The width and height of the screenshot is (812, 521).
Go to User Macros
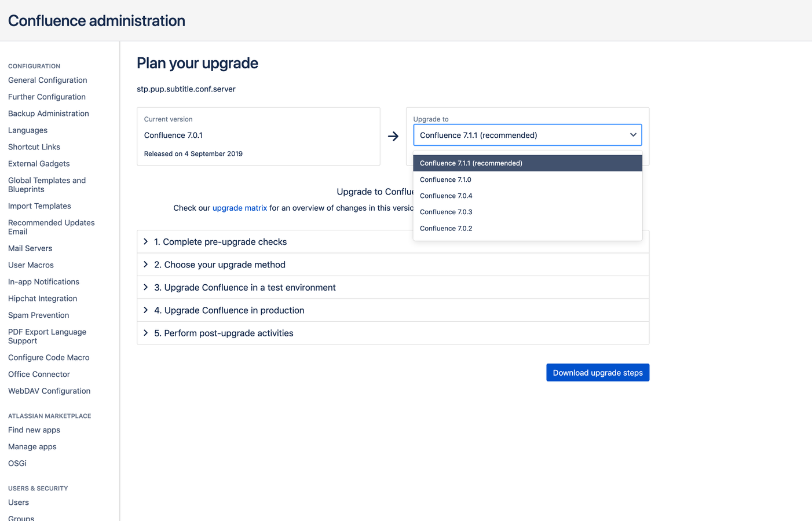point(31,265)
